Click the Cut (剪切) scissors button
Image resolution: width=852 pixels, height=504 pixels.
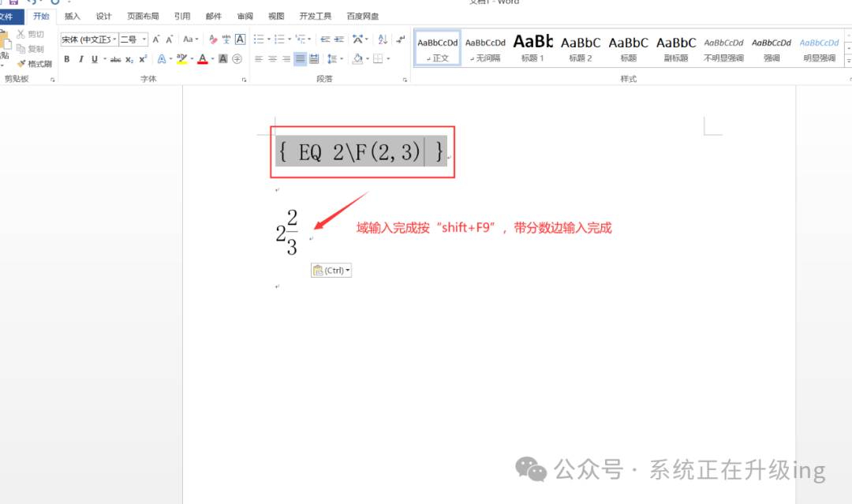(x=30, y=34)
